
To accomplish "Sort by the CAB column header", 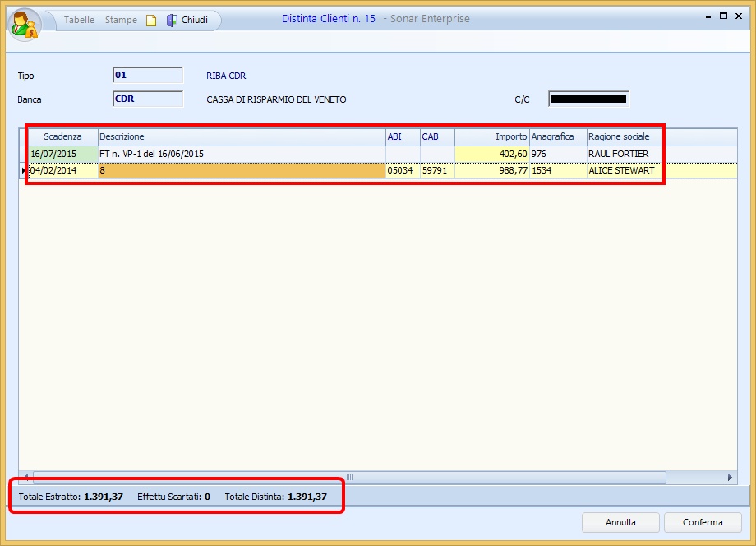I will (x=430, y=136).
